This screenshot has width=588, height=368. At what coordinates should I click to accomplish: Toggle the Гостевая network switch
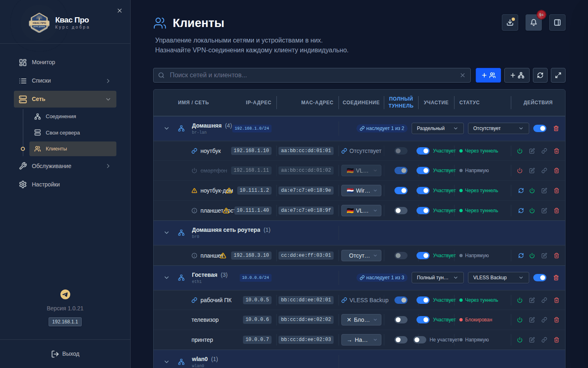tap(540, 278)
